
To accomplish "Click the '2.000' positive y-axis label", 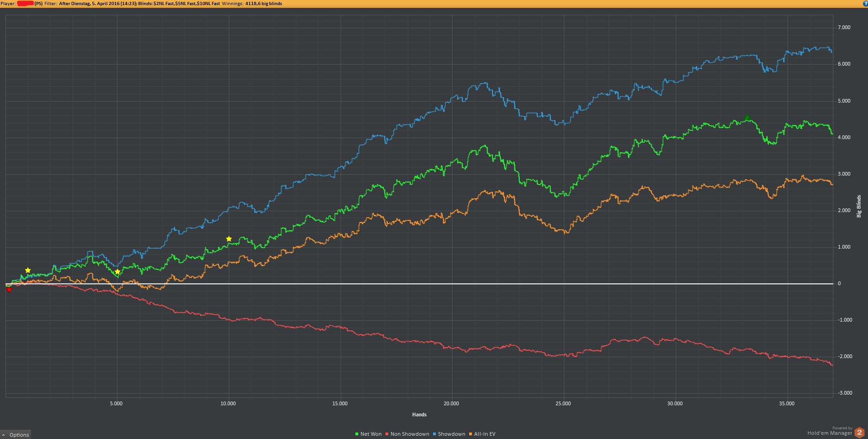I will tap(844, 210).
